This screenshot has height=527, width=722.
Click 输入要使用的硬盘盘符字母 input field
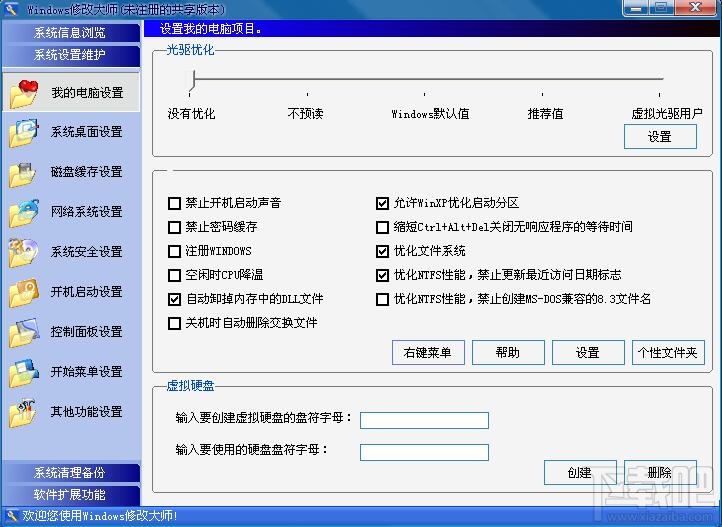coord(424,452)
